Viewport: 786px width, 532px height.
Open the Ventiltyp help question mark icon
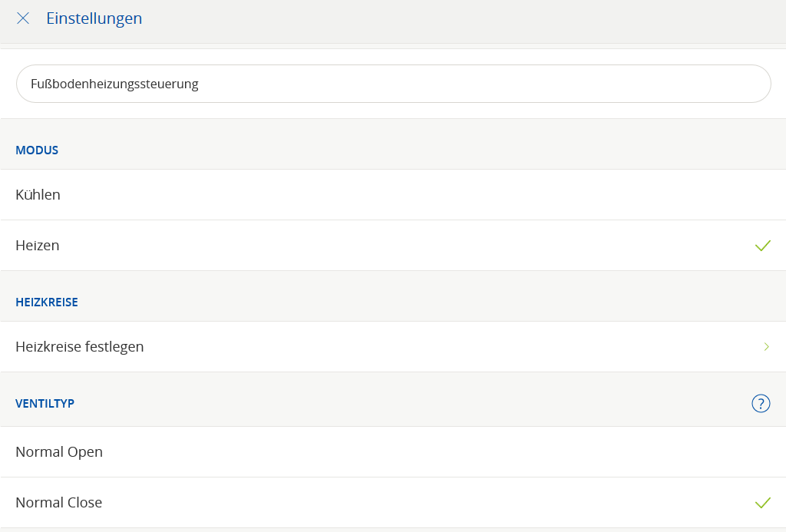[x=760, y=403]
